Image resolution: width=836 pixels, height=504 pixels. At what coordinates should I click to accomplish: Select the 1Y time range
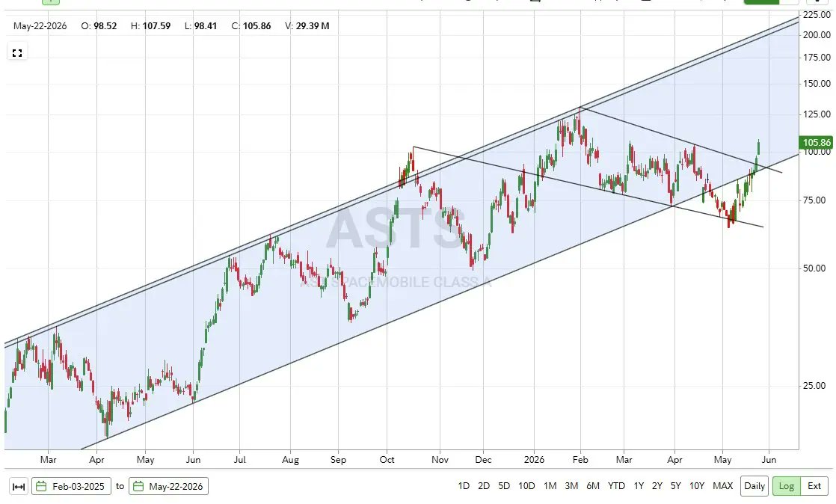639,486
